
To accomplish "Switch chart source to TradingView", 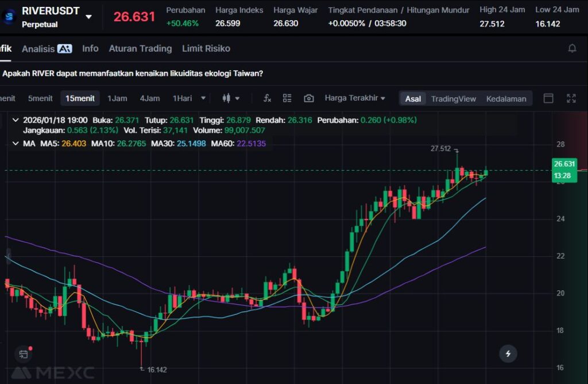I will click(x=453, y=98).
